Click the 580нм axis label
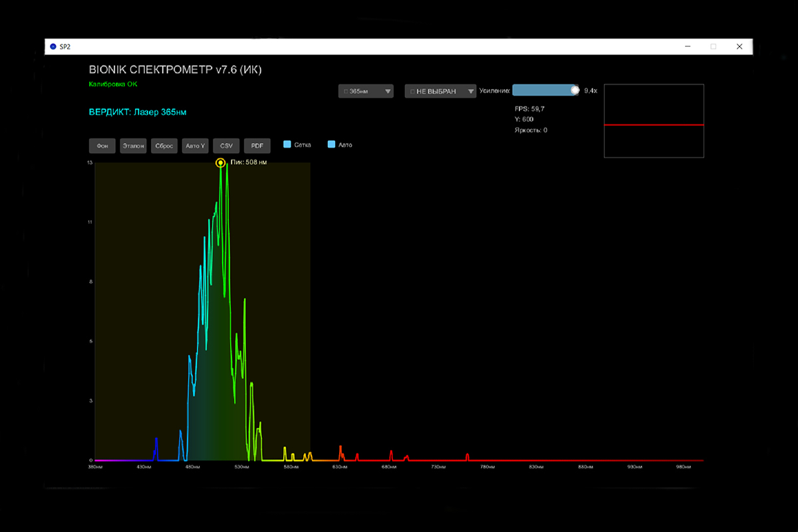This screenshot has width=798, height=532. coord(291,467)
